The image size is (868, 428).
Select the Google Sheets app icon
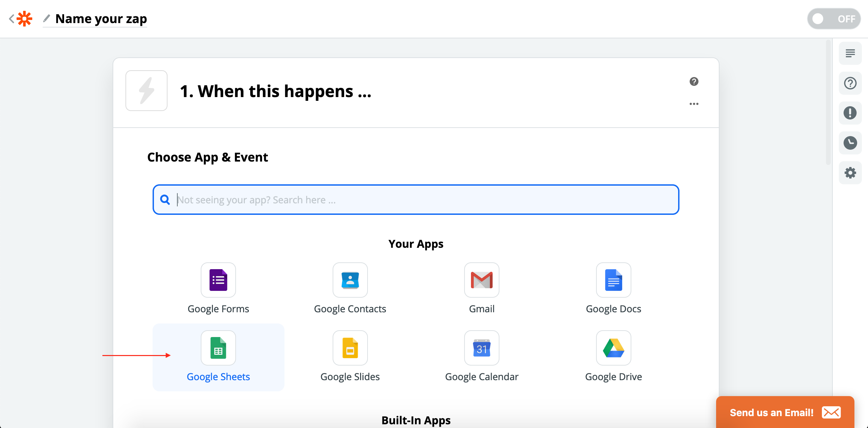[218, 348]
